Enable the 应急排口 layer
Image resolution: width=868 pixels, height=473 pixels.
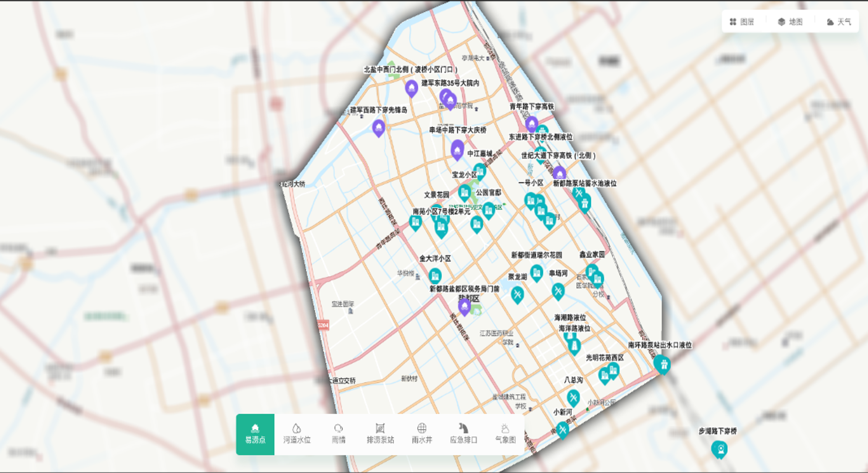463,434
